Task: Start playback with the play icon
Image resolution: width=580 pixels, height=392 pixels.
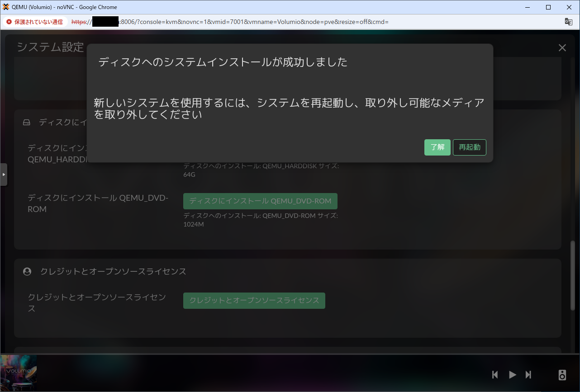Action: [512, 374]
